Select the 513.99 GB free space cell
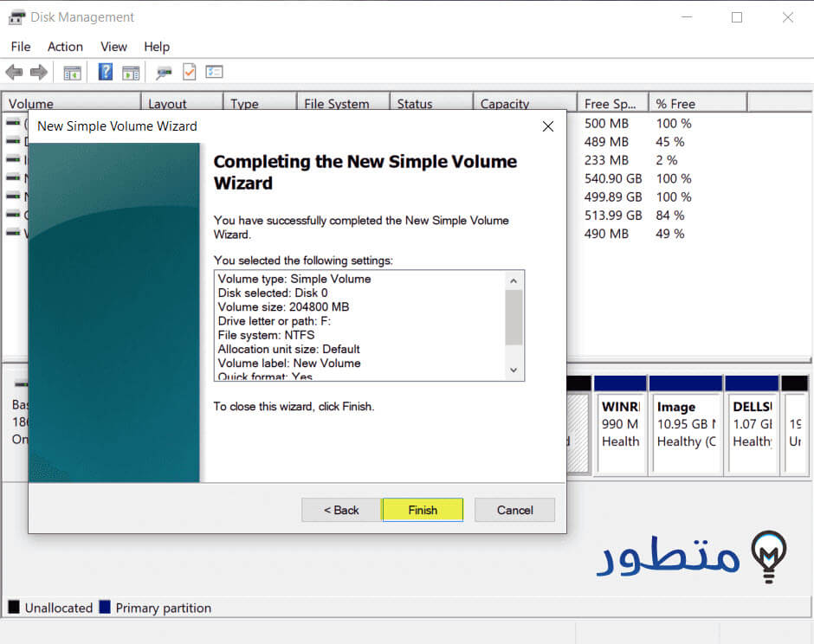The height and width of the screenshot is (644, 814). click(613, 216)
